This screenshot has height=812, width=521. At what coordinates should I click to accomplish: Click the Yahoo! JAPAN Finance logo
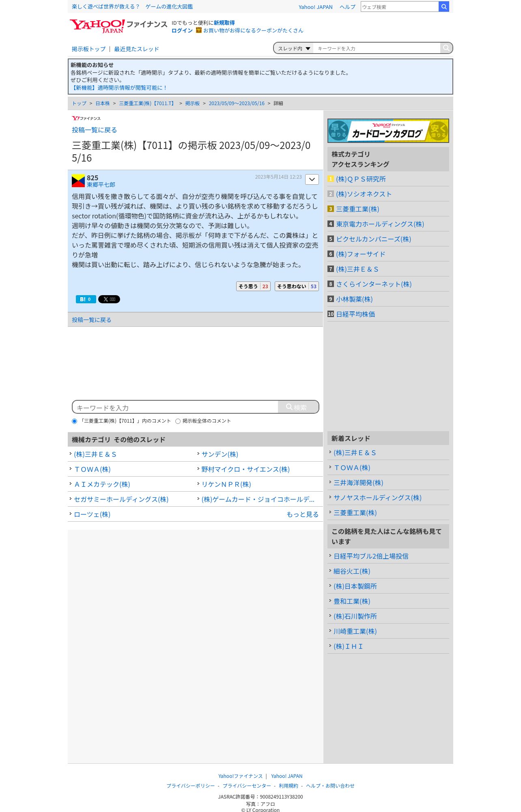click(x=118, y=26)
